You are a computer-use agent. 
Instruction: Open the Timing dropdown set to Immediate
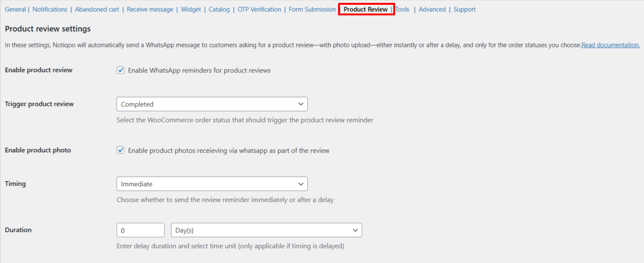point(212,184)
